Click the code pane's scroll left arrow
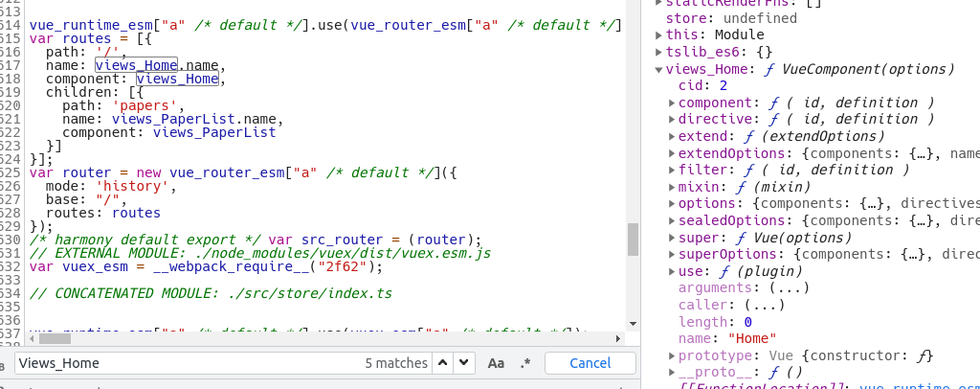The width and height of the screenshot is (980, 389). coord(32,338)
